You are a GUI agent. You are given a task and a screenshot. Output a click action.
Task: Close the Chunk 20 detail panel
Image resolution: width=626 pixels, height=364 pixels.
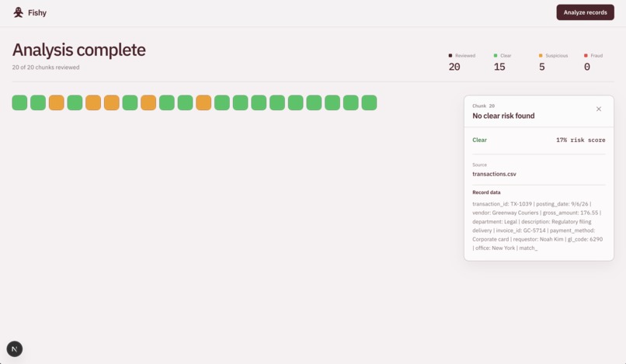599,109
